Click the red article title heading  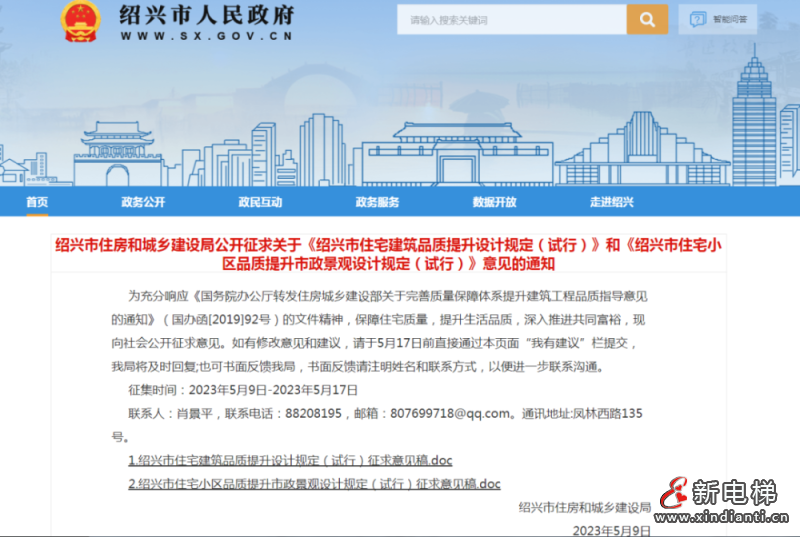tap(400, 254)
